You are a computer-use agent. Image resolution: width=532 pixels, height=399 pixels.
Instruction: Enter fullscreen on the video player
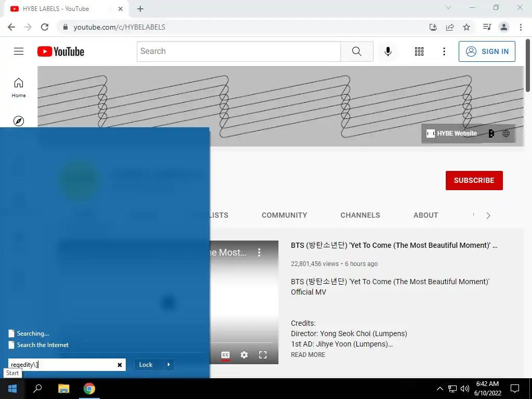pos(262,355)
